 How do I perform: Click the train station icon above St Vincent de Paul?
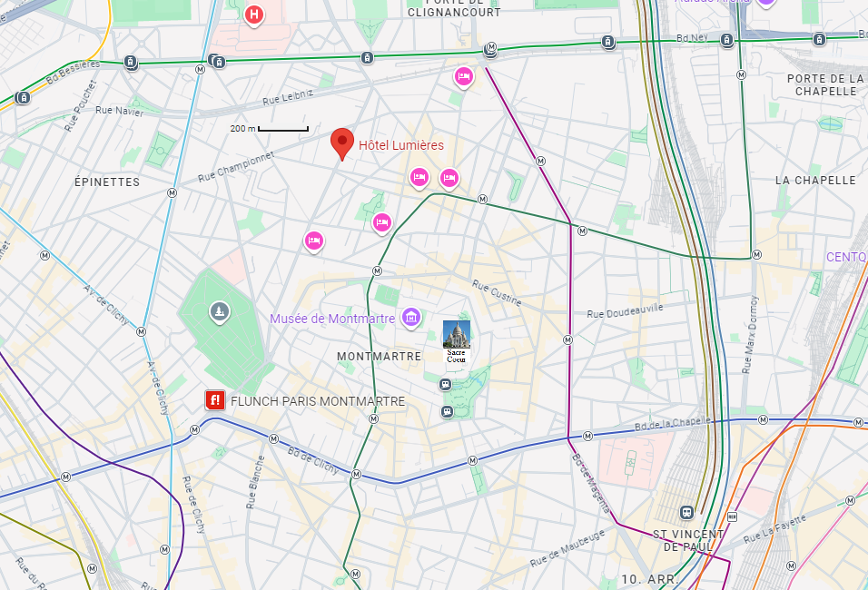point(686,512)
